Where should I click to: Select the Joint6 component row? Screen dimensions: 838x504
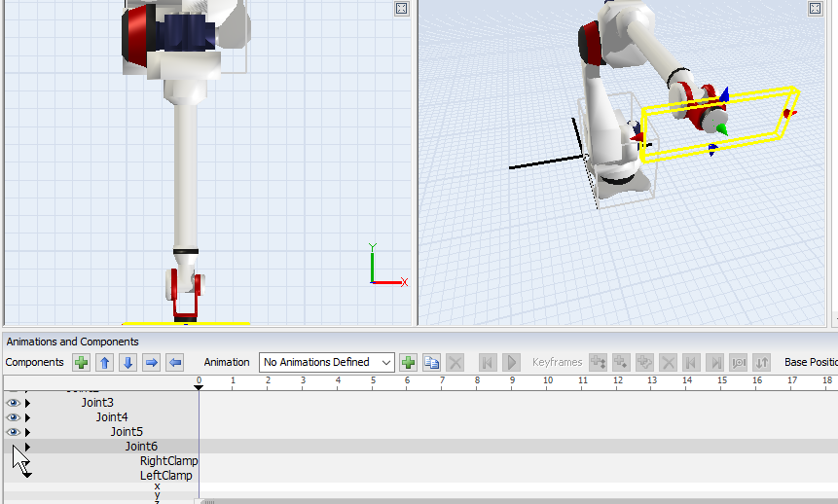(141, 447)
